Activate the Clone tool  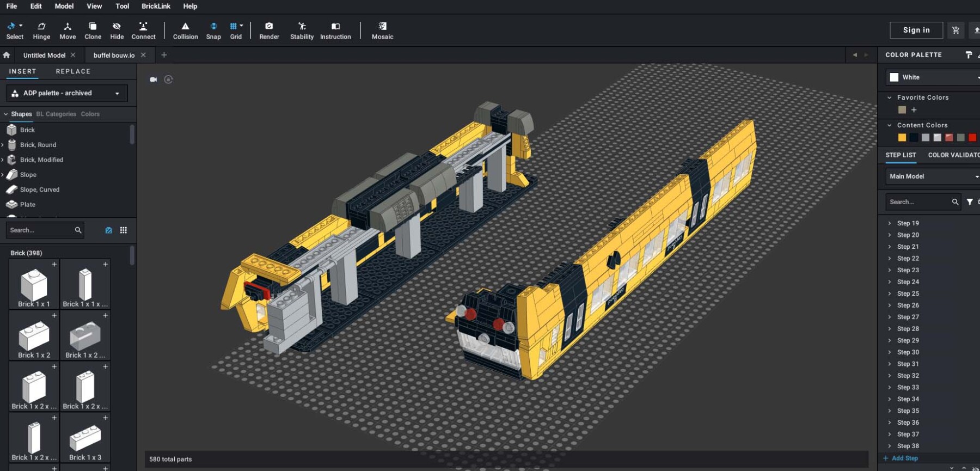[x=93, y=30]
